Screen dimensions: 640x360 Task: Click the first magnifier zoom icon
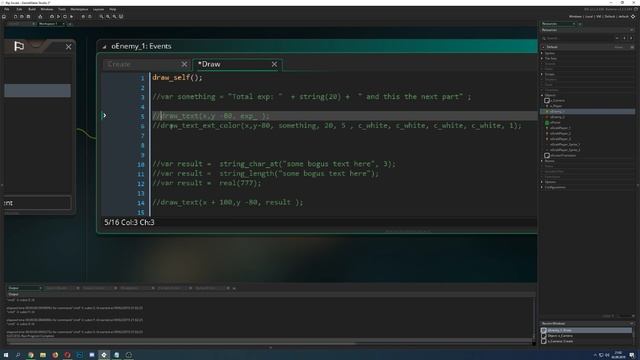coord(101,17)
